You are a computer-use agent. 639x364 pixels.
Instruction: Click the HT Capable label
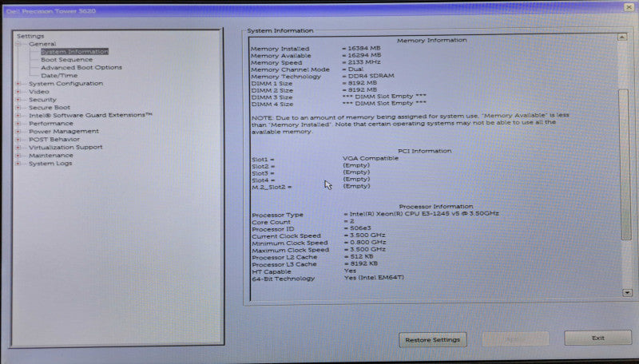pyautogui.click(x=272, y=271)
